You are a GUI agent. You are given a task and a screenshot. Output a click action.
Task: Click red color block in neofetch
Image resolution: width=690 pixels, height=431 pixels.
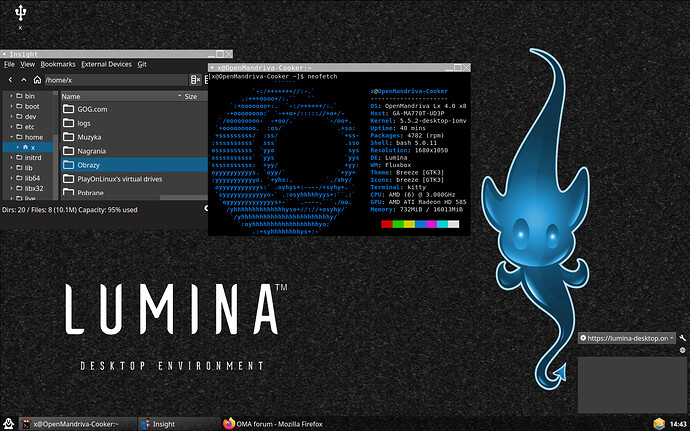click(x=387, y=224)
